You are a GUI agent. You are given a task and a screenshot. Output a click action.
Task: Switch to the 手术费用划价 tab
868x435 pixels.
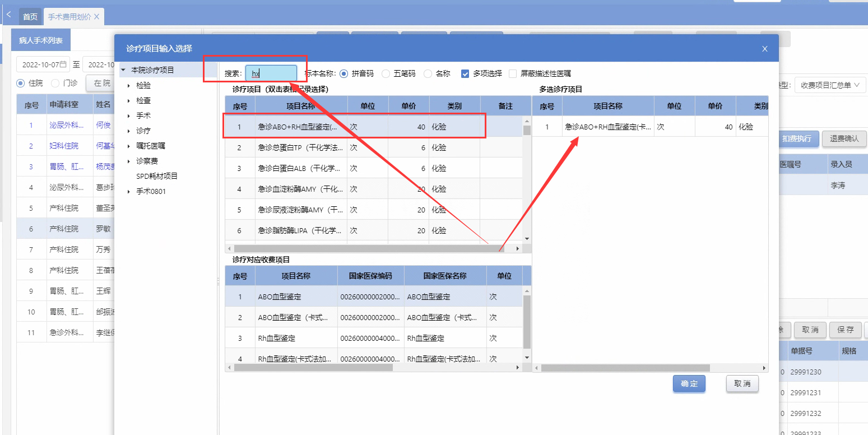point(73,17)
